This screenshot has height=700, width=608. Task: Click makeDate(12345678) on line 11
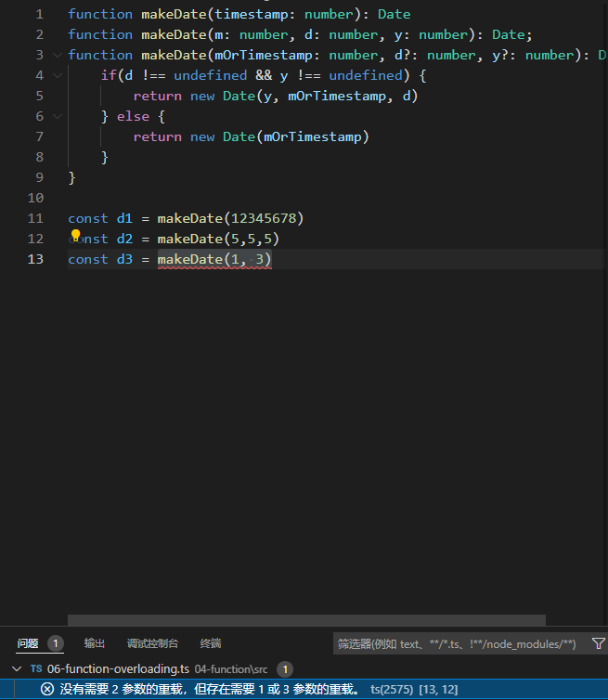click(229, 218)
